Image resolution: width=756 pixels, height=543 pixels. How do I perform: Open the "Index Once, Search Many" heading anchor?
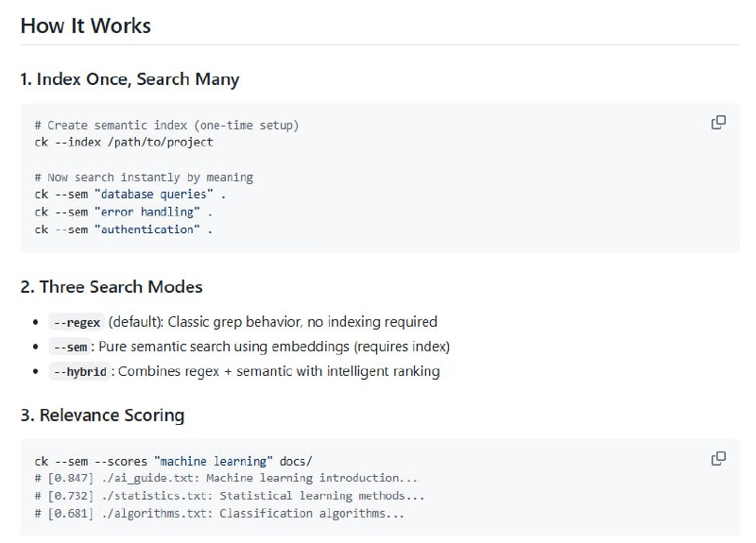[x=129, y=79]
